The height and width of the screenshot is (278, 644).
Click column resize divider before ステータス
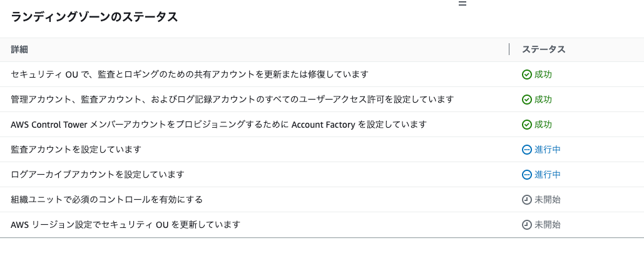509,49
